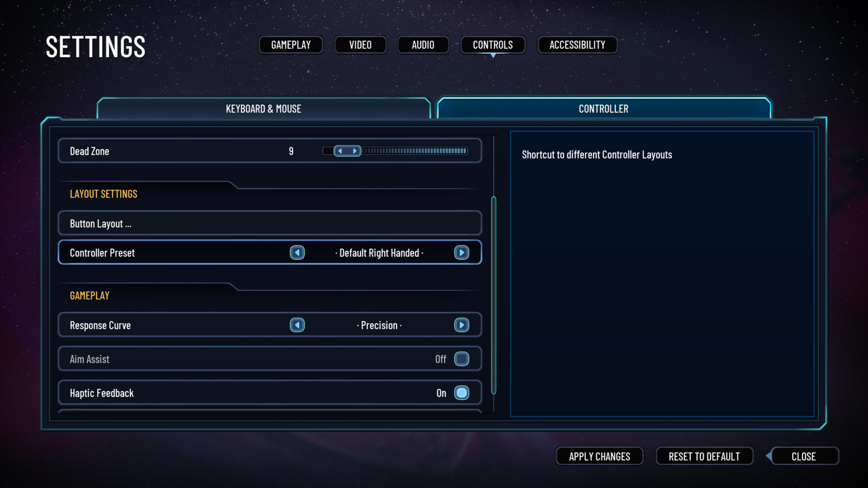Click the right arrow icon on Controller Preset
This screenshot has height=488, width=868.
(462, 252)
